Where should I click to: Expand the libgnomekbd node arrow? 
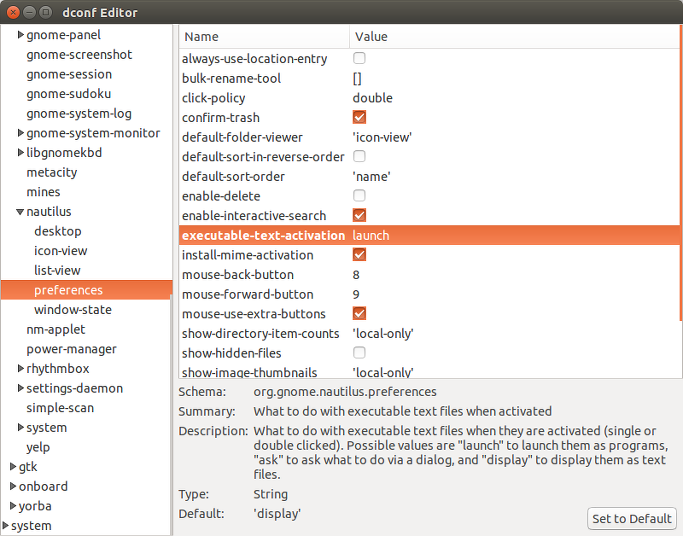coord(20,152)
